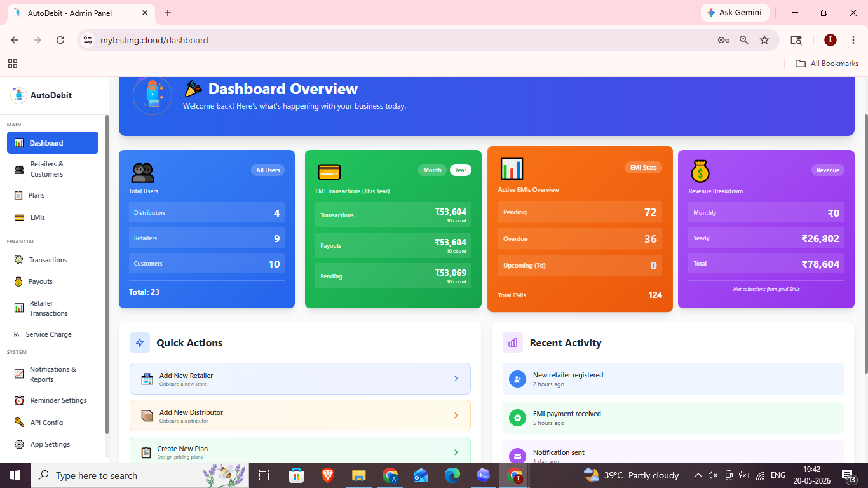Click the Notification sent activity entry
The height and width of the screenshot is (488, 868).
[x=673, y=452]
